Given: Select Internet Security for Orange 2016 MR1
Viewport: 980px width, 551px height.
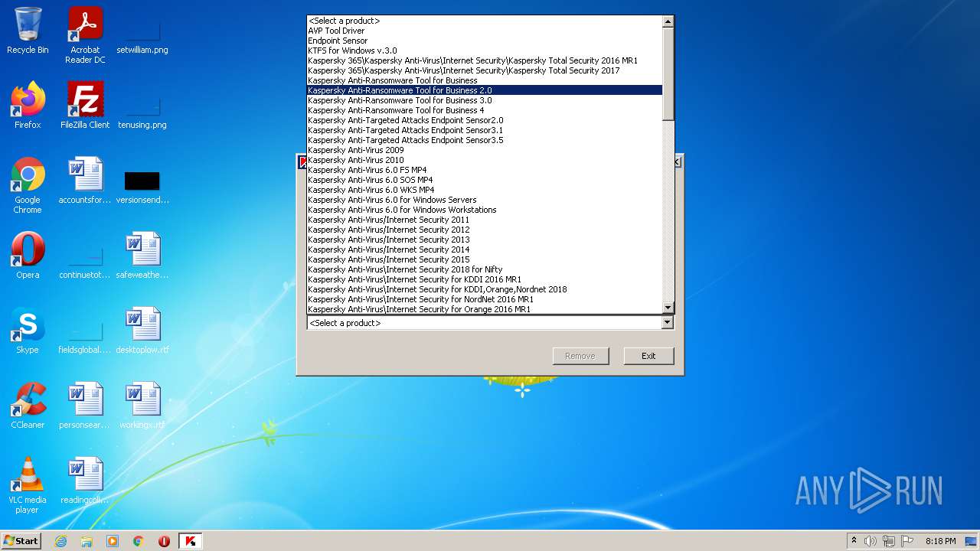Looking at the screenshot, I should (x=485, y=309).
